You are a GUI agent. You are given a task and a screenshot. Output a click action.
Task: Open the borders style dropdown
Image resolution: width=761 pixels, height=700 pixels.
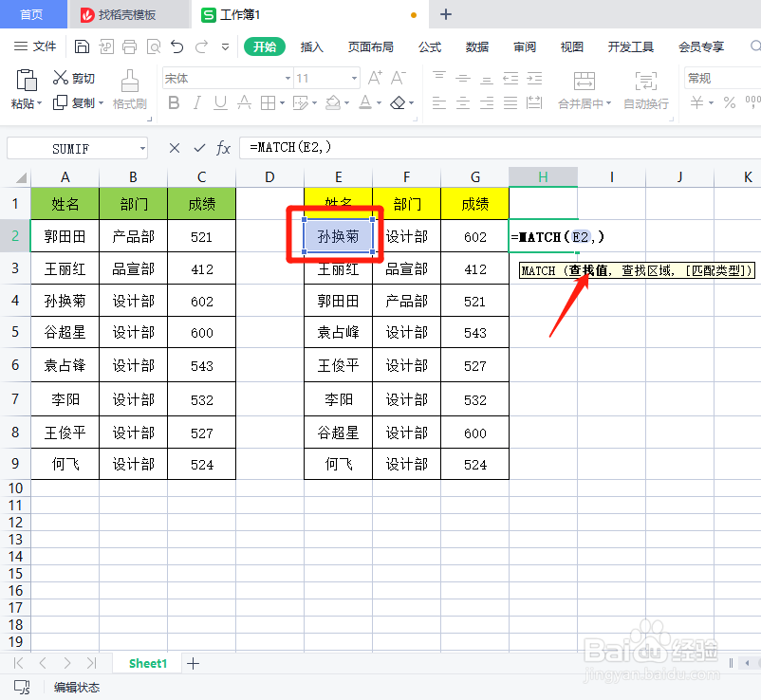tap(282, 101)
